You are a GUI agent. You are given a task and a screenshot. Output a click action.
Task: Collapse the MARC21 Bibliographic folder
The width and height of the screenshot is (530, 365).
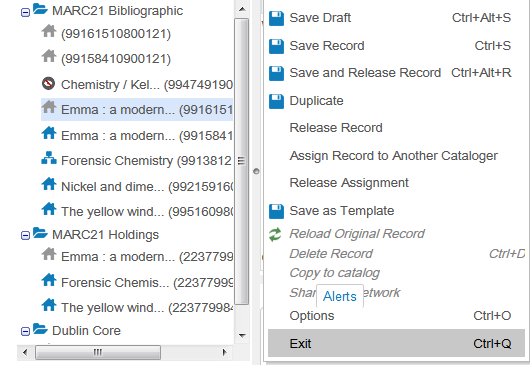coord(25,13)
